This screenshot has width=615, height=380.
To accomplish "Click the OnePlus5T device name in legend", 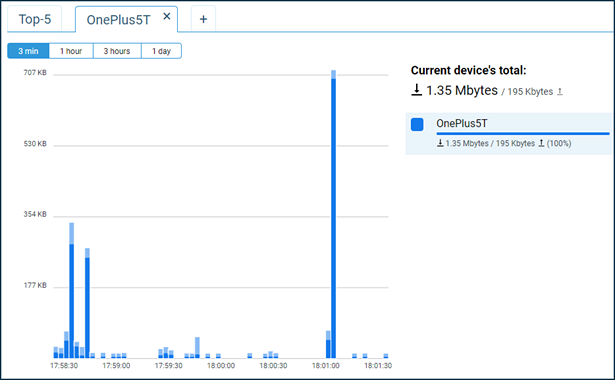I will pos(462,123).
